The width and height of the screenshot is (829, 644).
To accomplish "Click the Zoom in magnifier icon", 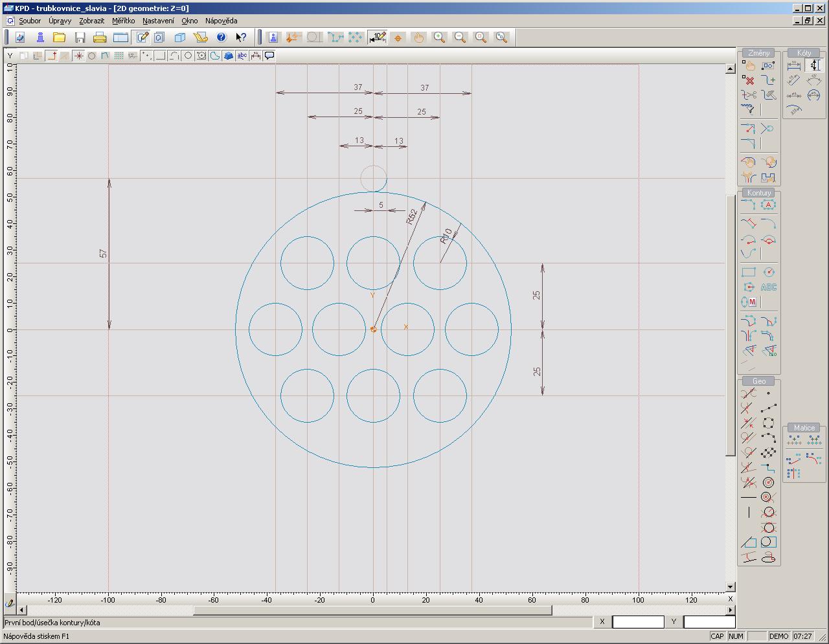I will click(439, 38).
